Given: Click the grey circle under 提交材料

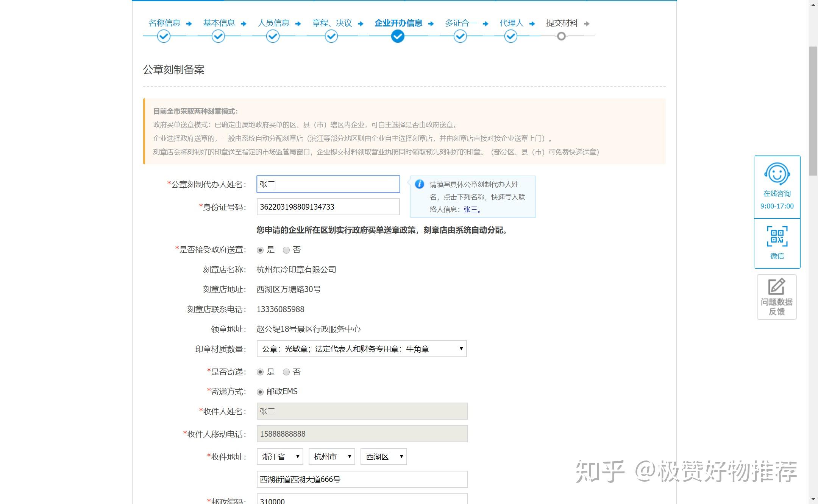Looking at the screenshot, I should (562, 36).
